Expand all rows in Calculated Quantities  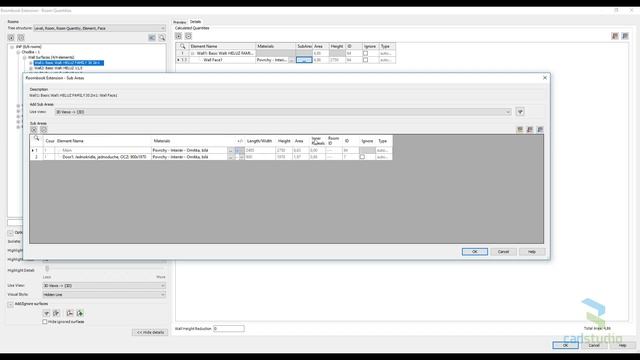pyautogui.click(x=178, y=36)
